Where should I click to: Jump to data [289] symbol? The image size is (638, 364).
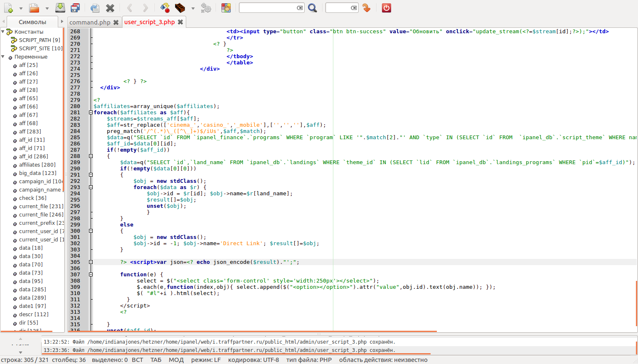coord(32,298)
